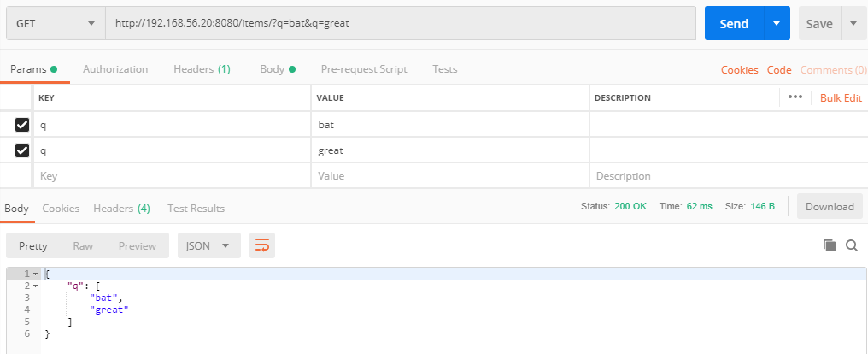The width and height of the screenshot is (868, 354).
Task: Select the Raw response view
Action: (83, 245)
